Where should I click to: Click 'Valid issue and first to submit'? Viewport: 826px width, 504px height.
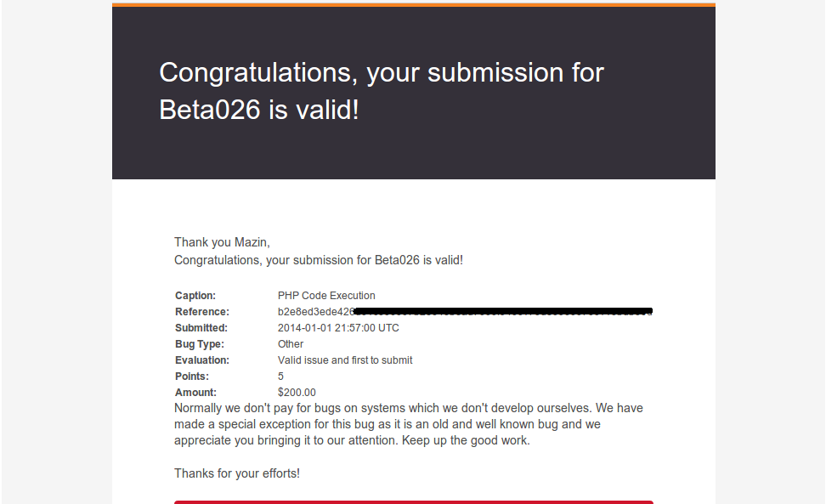(345, 360)
